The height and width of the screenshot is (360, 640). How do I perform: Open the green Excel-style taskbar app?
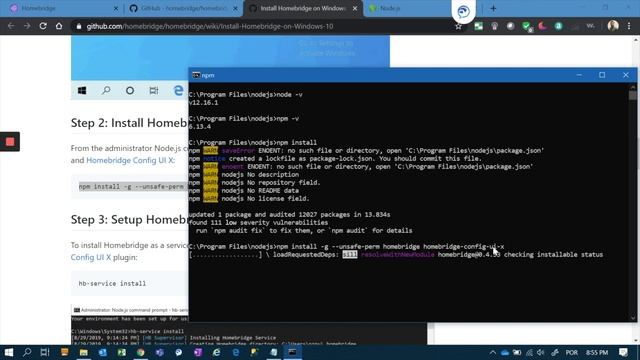pos(122,352)
